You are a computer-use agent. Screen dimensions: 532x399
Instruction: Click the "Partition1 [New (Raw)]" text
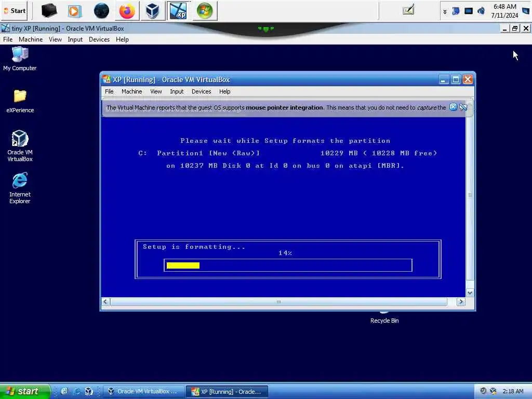tap(208, 153)
